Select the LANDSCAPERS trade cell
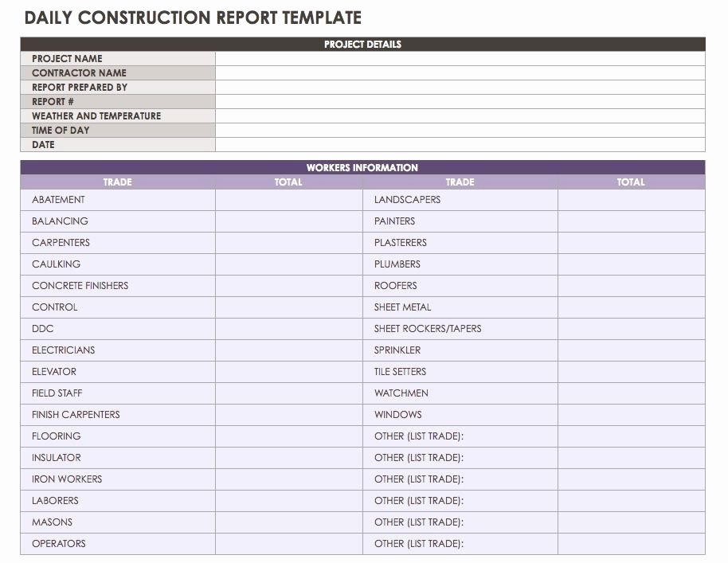This screenshot has width=728, height=563. 460,200
